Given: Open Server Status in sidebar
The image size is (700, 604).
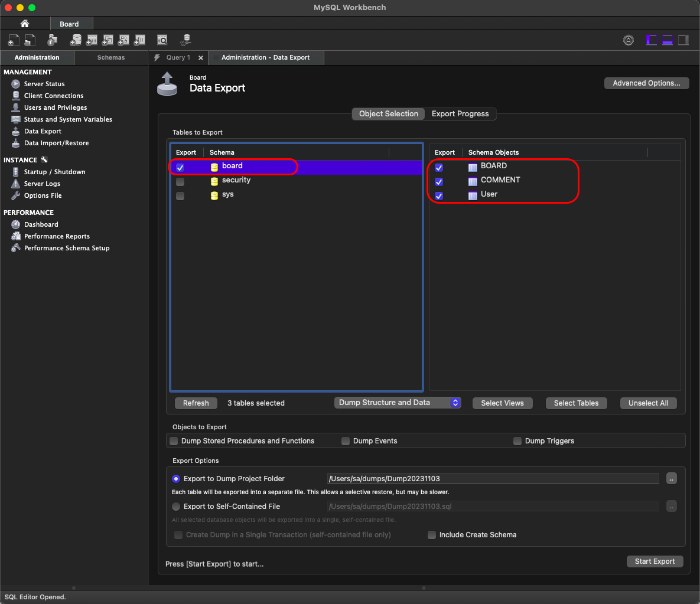Looking at the screenshot, I should (x=44, y=84).
